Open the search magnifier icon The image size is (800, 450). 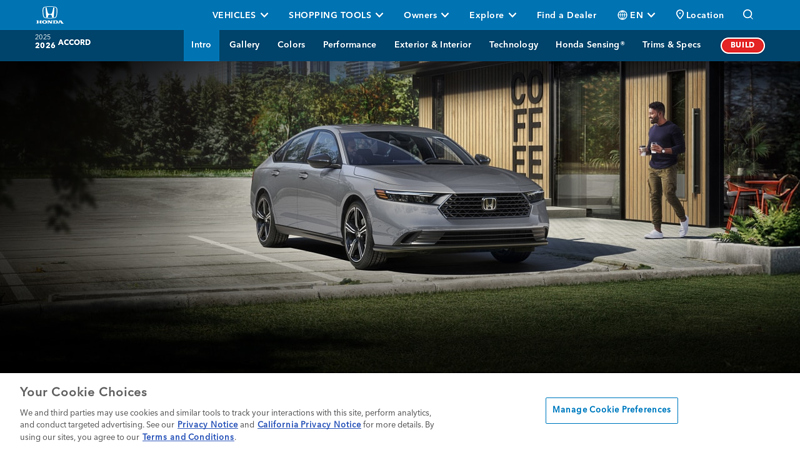point(747,14)
